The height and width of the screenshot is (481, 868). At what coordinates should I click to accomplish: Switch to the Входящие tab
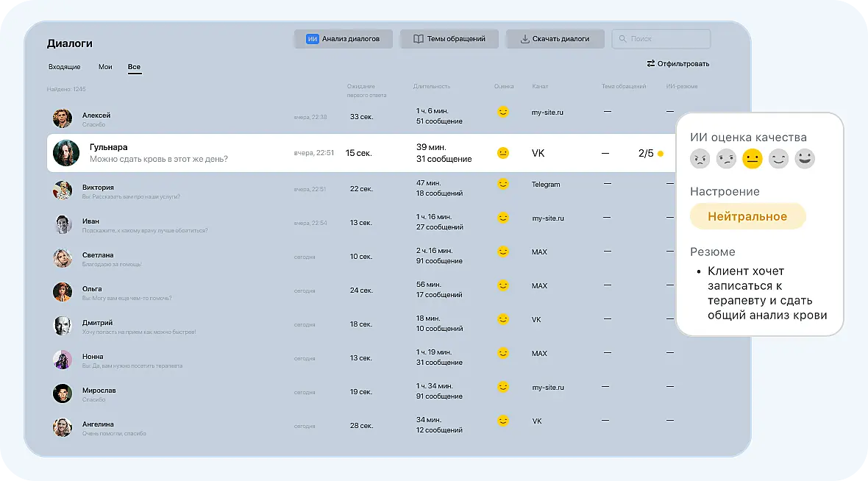64,67
